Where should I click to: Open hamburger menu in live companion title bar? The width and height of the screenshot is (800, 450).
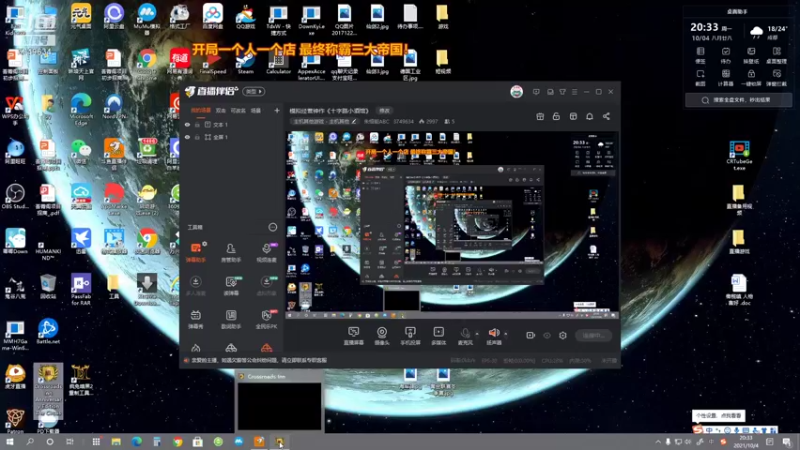pyautogui.click(x=574, y=92)
